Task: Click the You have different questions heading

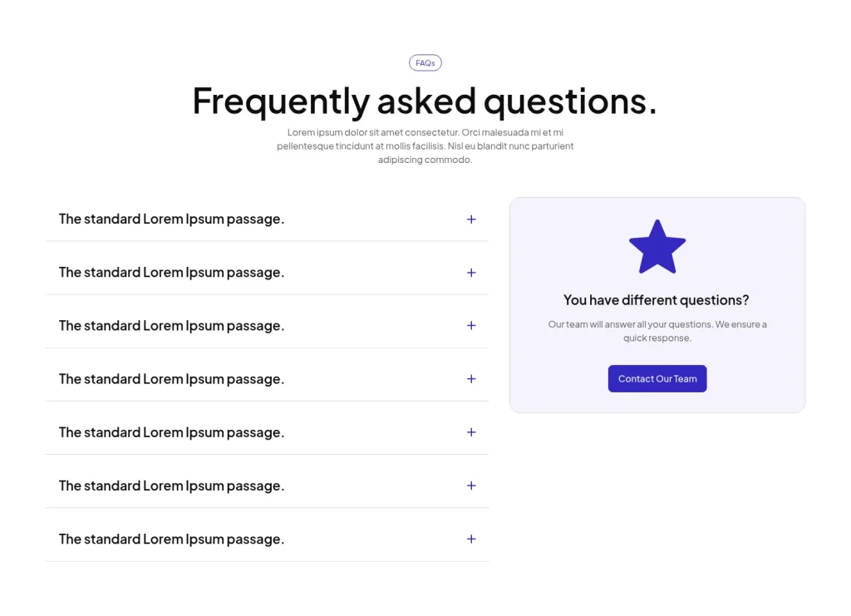Action: (x=657, y=300)
